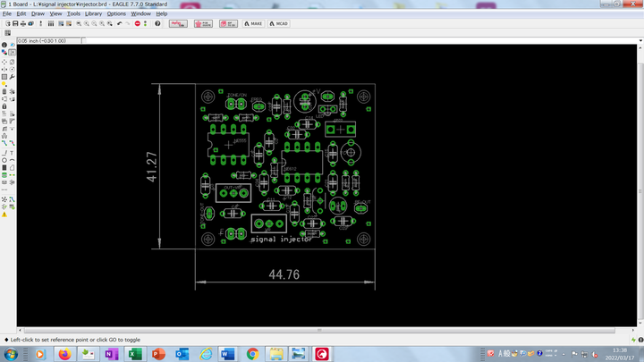Open the Errors warning triangle icon
The width and height of the screenshot is (644, 362).
(x=4, y=215)
